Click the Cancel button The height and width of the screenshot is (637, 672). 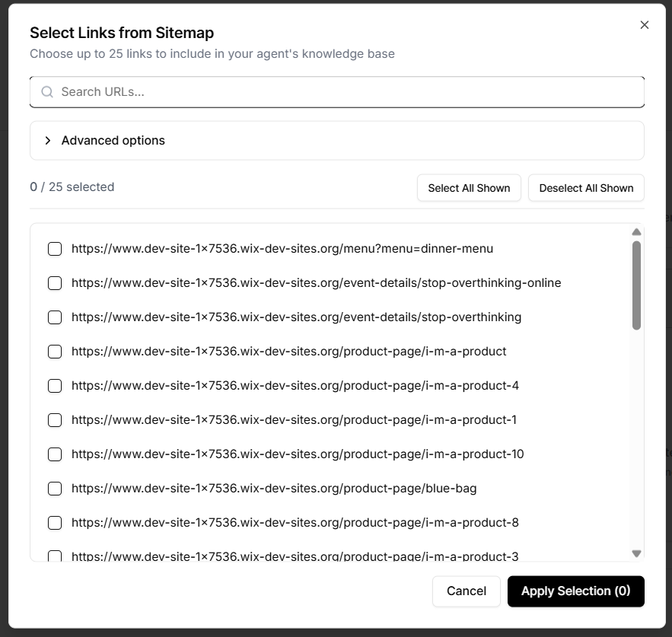pyautogui.click(x=466, y=591)
